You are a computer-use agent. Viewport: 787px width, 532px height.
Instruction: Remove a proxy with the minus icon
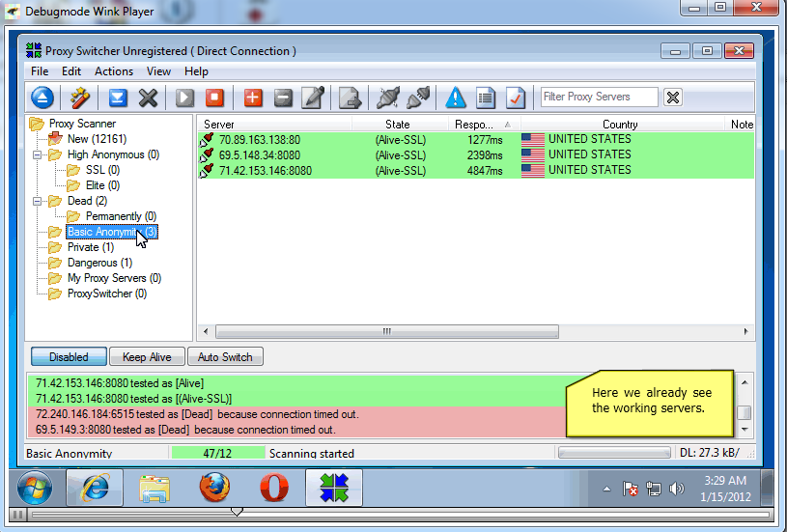point(283,98)
